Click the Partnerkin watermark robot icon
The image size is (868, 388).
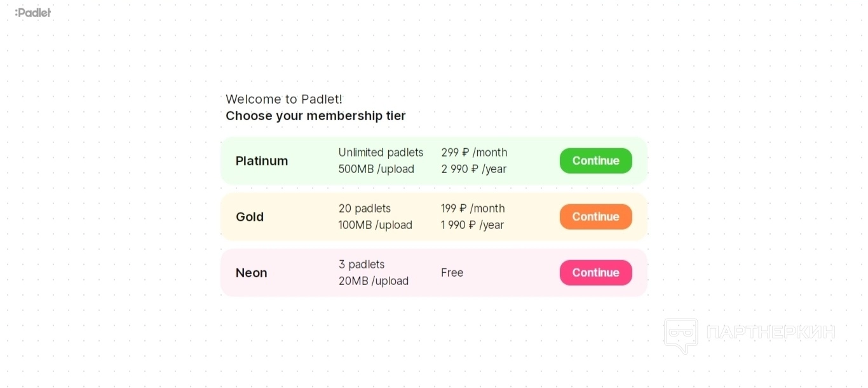tap(681, 335)
